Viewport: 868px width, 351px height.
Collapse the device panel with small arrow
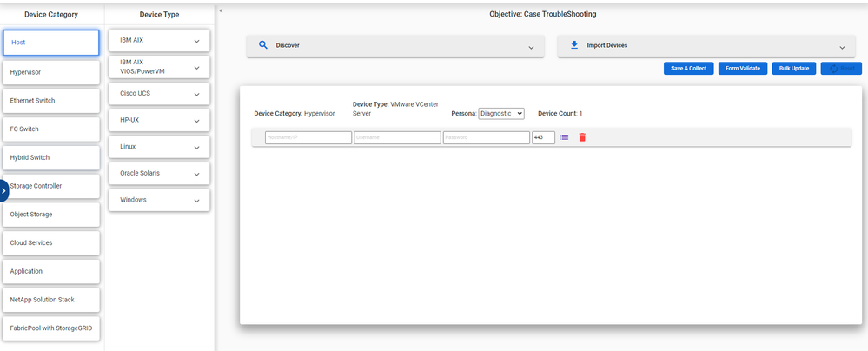click(221, 10)
